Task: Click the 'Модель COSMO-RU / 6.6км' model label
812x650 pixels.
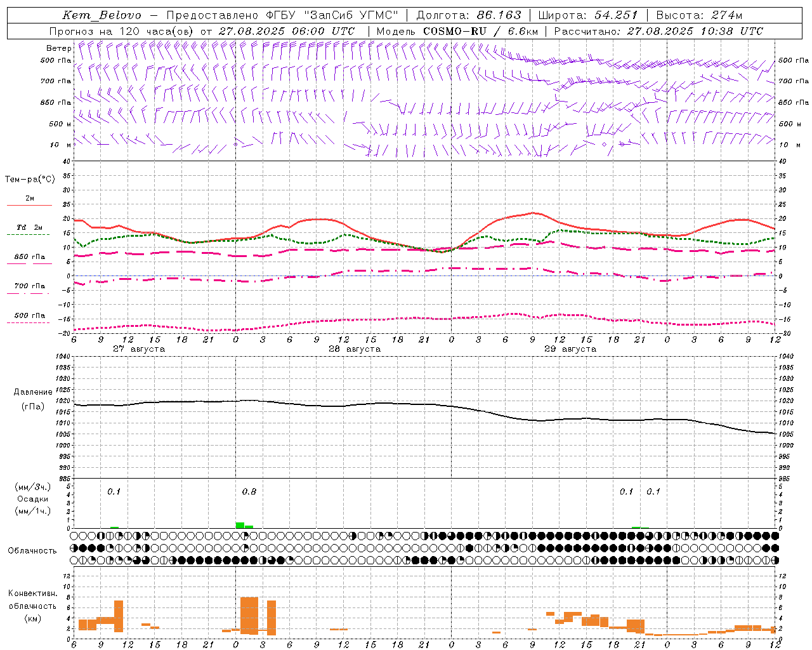Action: coord(457,31)
